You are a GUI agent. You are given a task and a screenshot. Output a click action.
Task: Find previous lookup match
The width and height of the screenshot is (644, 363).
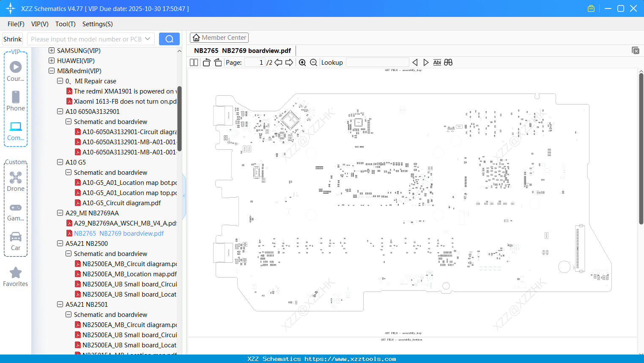tap(415, 63)
